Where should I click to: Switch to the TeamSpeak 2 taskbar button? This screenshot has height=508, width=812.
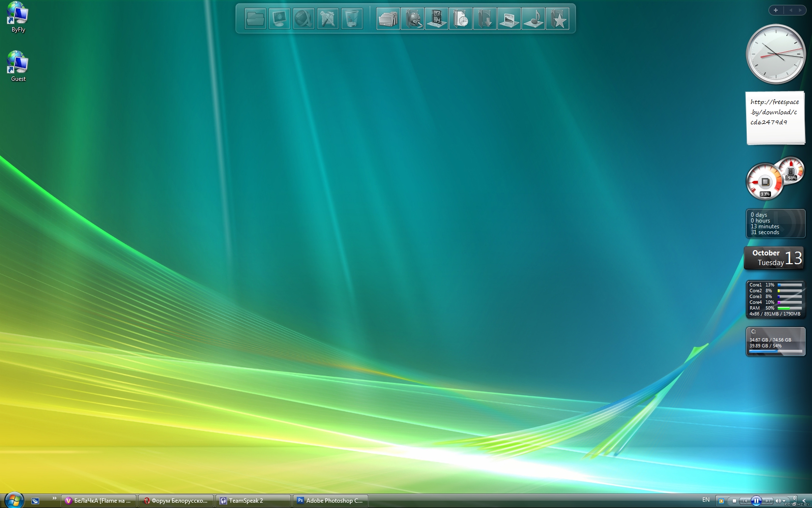pyautogui.click(x=253, y=501)
